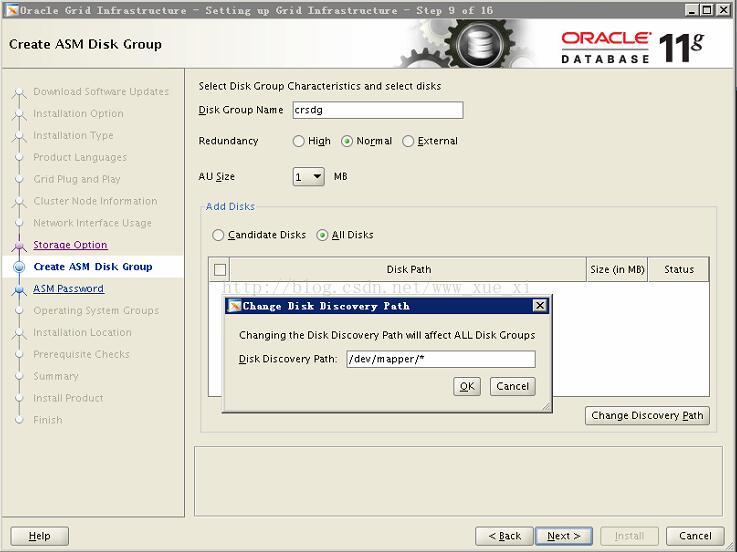Click the Install Product step
Viewport: 737px width, 552px height.
click(x=68, y=398)
